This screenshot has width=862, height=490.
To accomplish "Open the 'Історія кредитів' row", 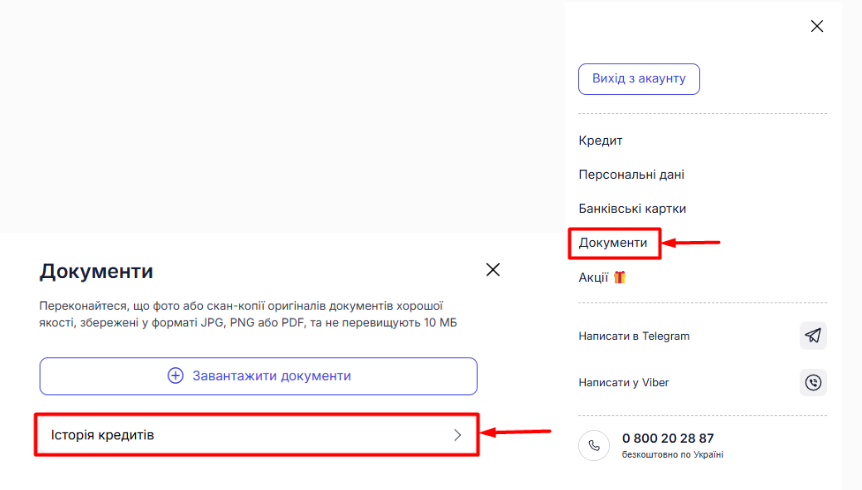I will tap(257, 435).
